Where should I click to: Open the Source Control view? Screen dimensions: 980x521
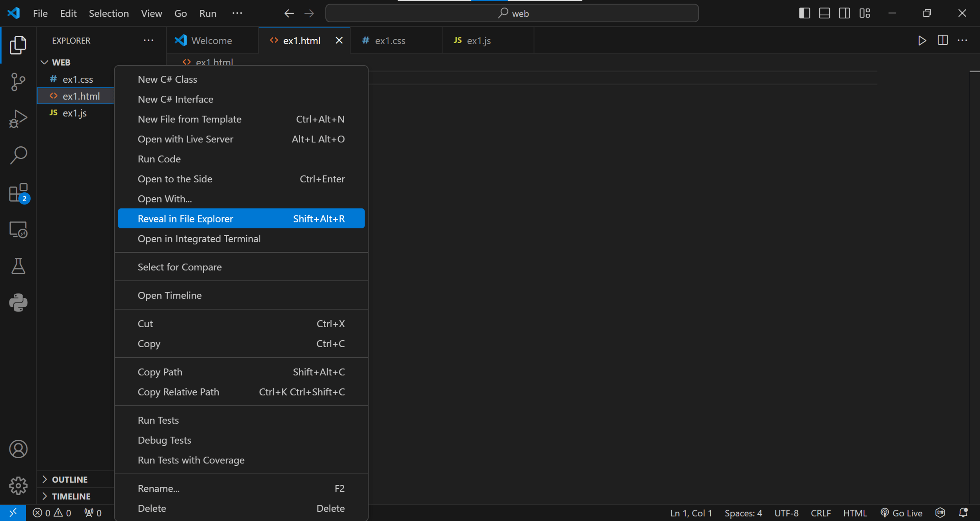pos(18,82)
